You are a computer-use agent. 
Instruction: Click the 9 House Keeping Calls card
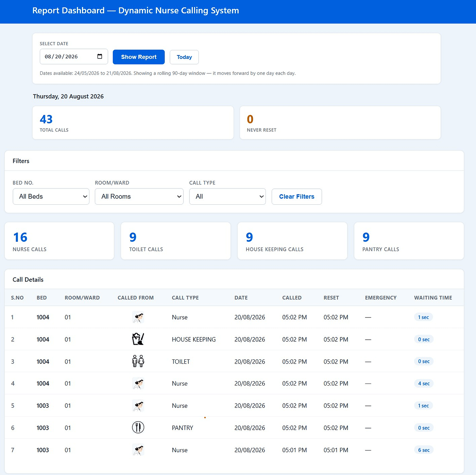pyautogui.click(x=292, y=241)
